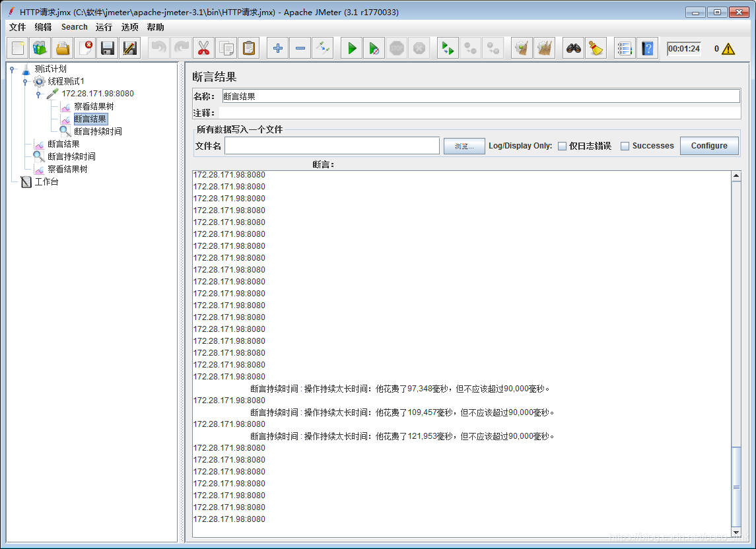Start test without pauses icon
Screen dimensions: 756x549
pyautogui.click(x=374, y=48)
